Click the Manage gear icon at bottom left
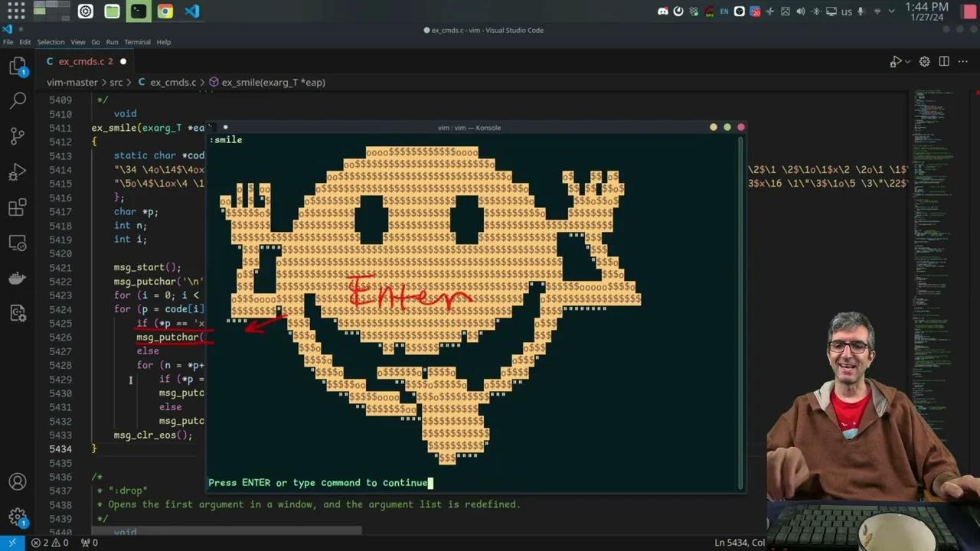980x551 pixels. [18, 517]
